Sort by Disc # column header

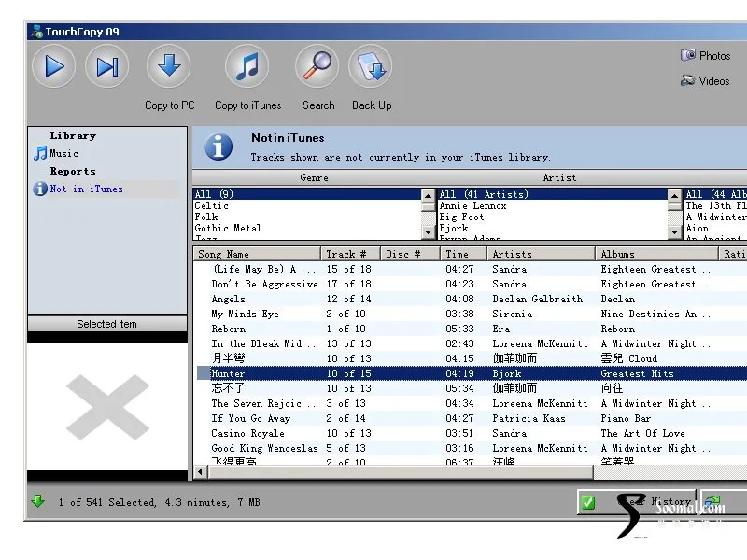pyautogui.click(x=410, y=254)
